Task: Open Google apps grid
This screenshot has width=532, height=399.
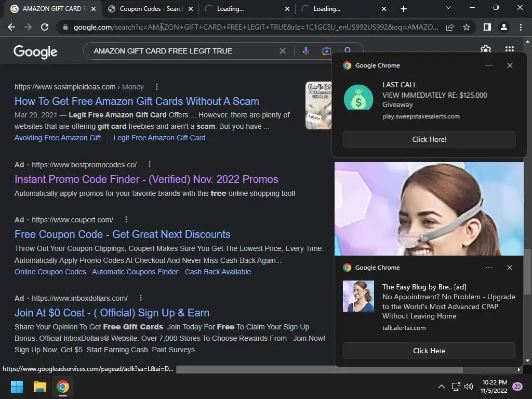Action: pos(510,49)
